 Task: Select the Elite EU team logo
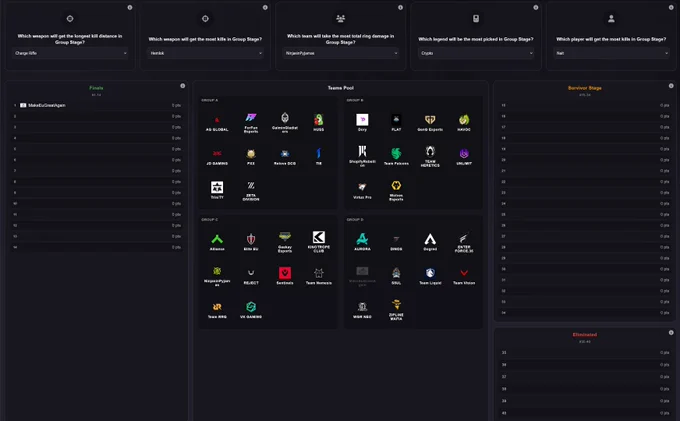click(251, 239)
